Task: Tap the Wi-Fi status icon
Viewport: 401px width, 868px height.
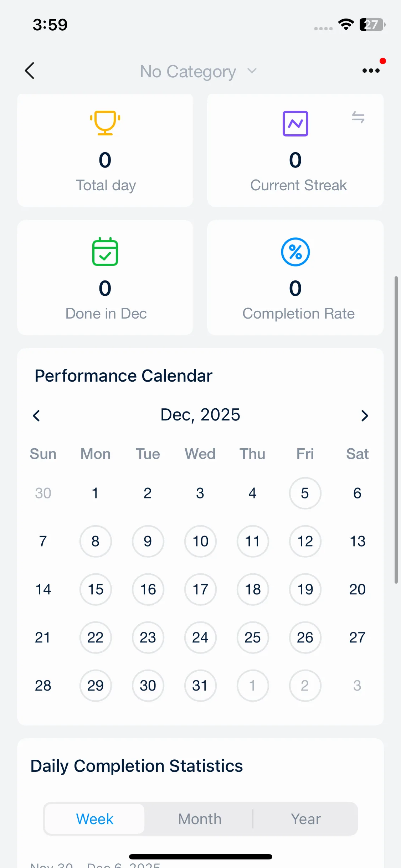Action: [346, 24]
